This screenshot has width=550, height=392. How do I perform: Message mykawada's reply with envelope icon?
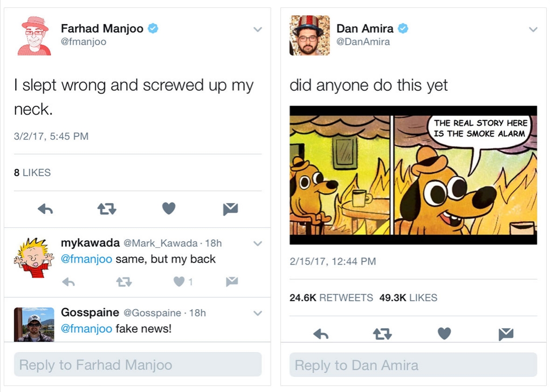[x=232, y=281]
